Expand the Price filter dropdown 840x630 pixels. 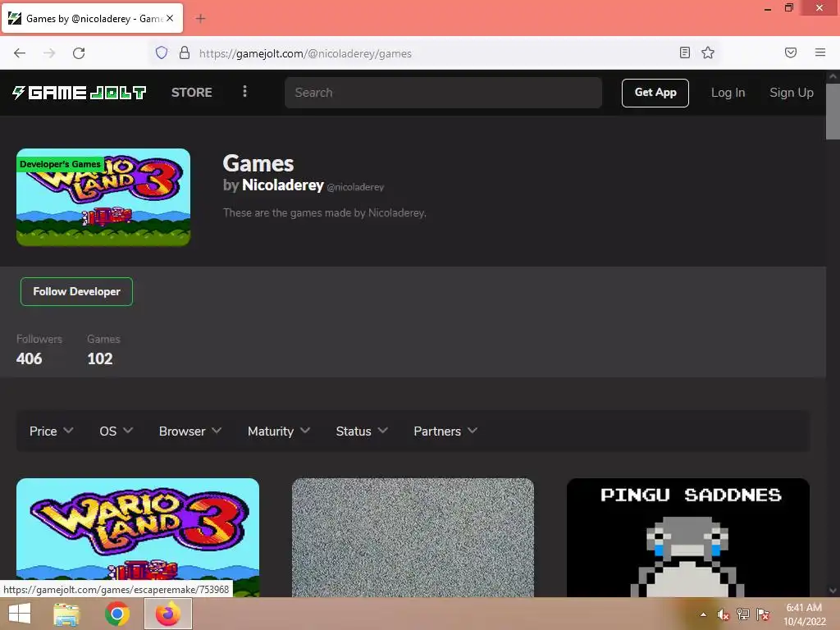click(x=52, y=431)
